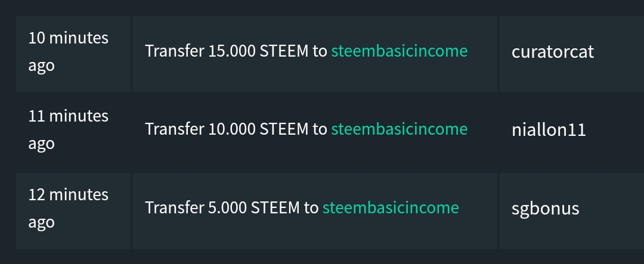Click the word "Transfer" in the sgbonus row
Image resolution: width=644 pixels, height=264 pixels.
174,208
